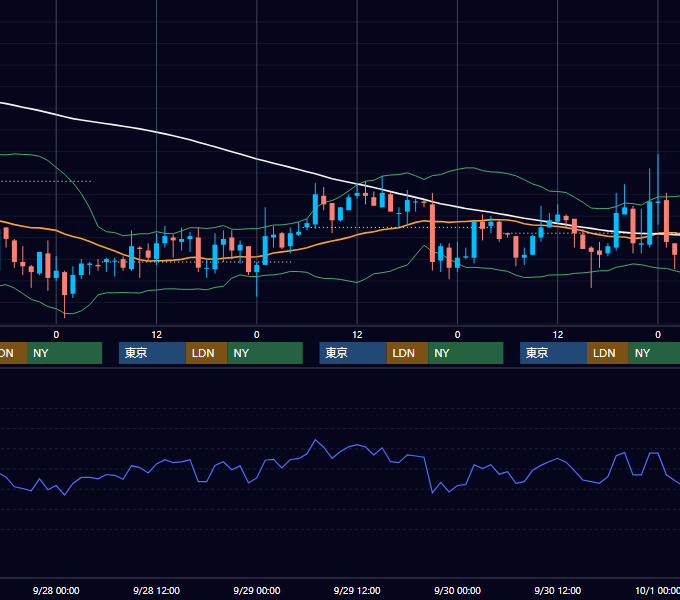Click the 9/28 12:00 date axis label

click(x=156, y=590)
